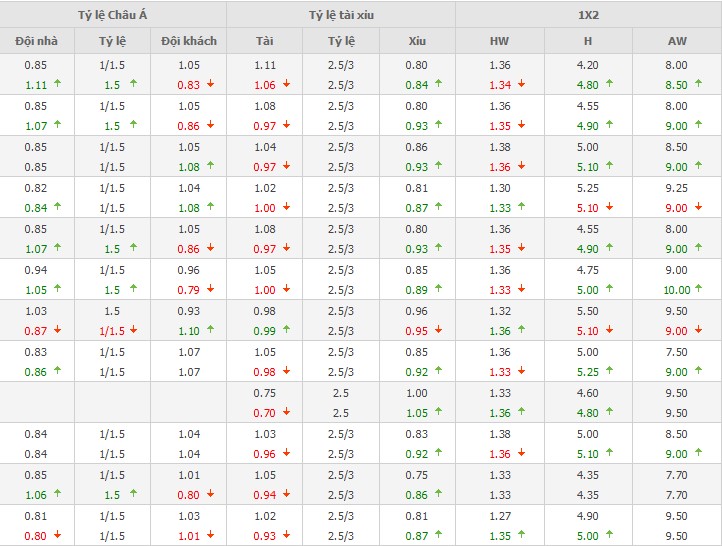Click green up arrow next to 1.10
Image resolution: width=722 pixels, height=546 pixels.
pos(210,331)
